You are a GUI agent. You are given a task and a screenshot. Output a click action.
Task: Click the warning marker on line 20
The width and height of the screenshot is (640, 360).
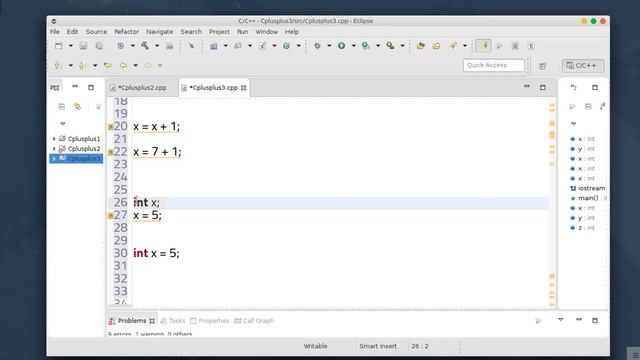click(x=111, y=127)
